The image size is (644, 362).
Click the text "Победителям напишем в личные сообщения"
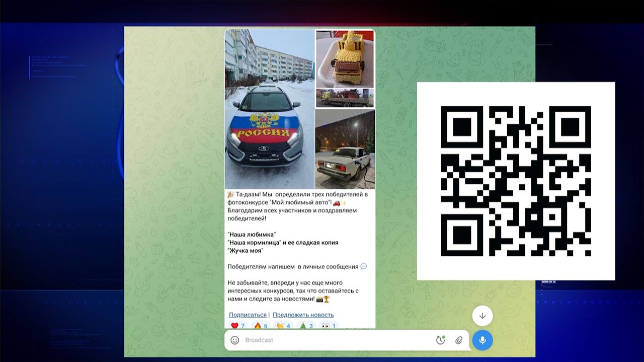[293, 266]
